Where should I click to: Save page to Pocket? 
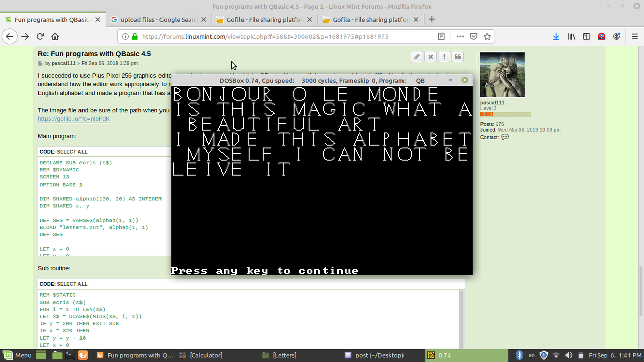point(473,36)
